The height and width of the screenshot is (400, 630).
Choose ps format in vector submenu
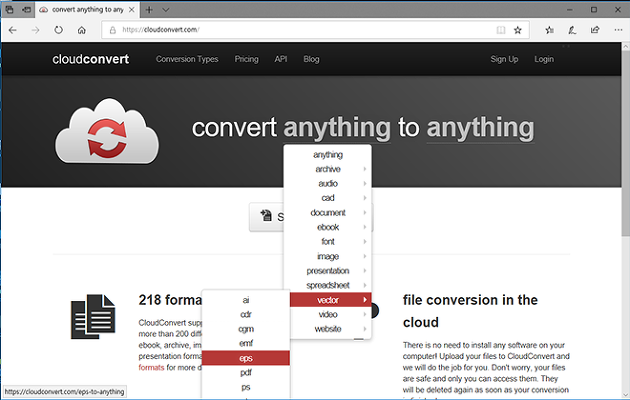245,387
